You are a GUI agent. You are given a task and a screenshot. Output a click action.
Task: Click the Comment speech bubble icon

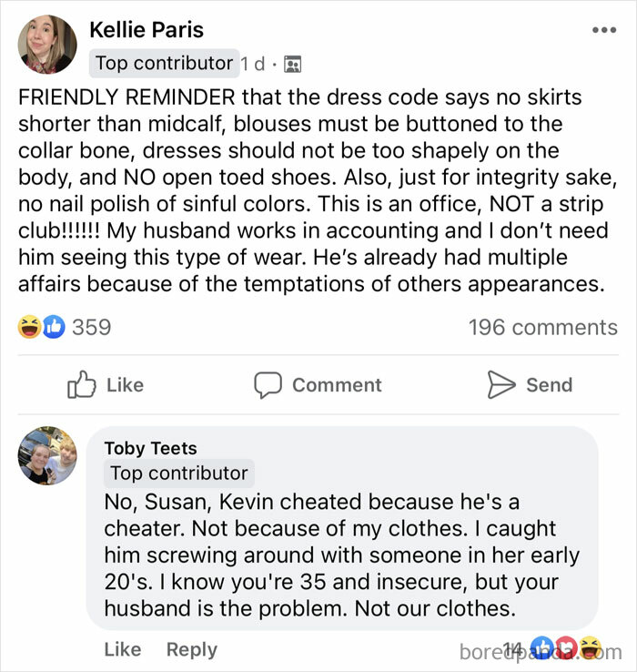coord(268,384)
